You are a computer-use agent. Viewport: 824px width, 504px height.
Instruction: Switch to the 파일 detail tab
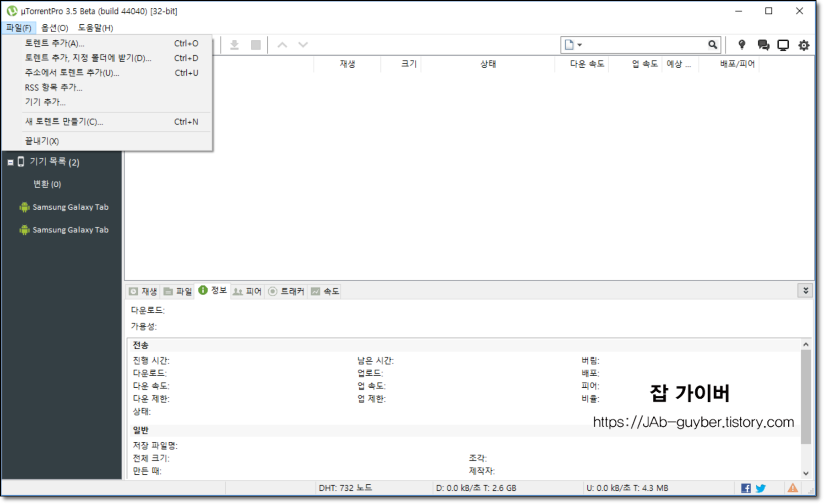[x=178, y=292]
